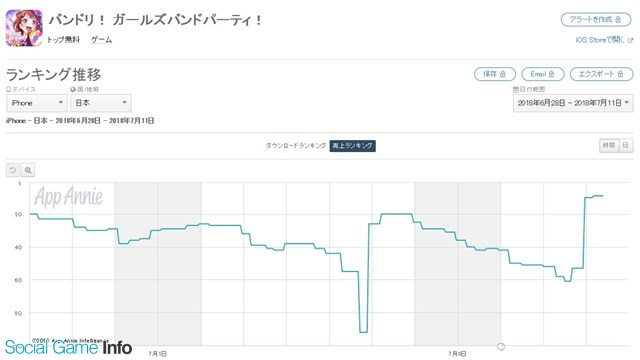Click the lock icon on Email button
Viewport: 640px width, 360px height.
551,74
